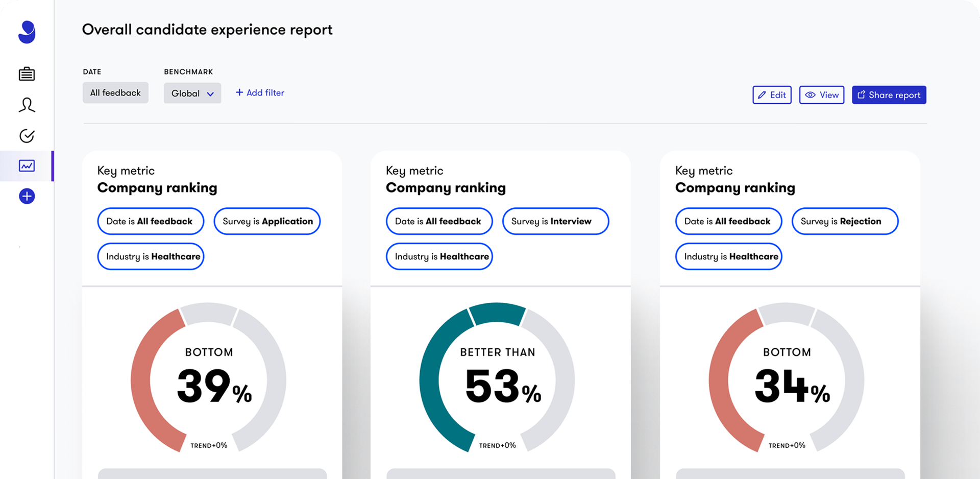Viewport: 980px width, 479px height.
Task: Click Company ranking heading in Interview card
Action: coord(446,188)
